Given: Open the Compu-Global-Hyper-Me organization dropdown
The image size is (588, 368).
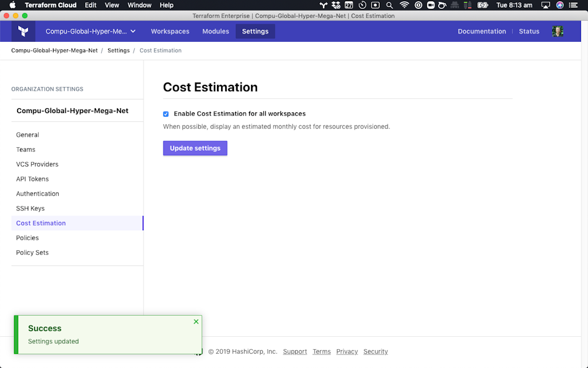Looking at the screenshot, I should (91, 31).
